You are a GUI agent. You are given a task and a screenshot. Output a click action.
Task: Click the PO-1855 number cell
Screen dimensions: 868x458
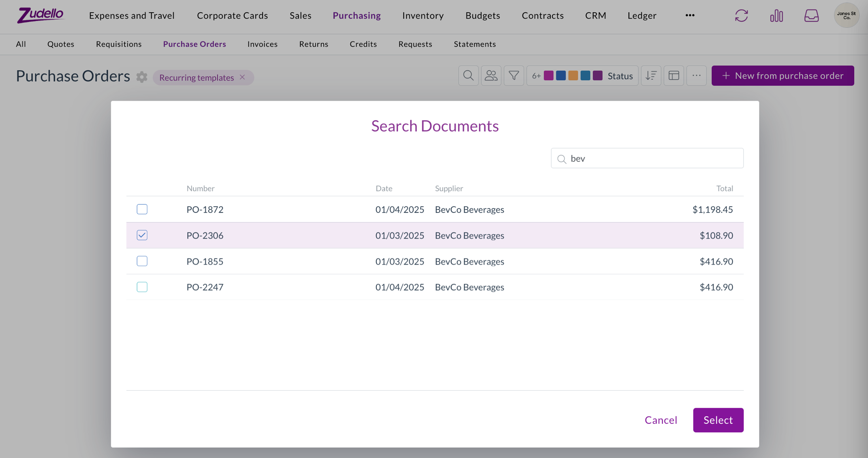point(205,262)
